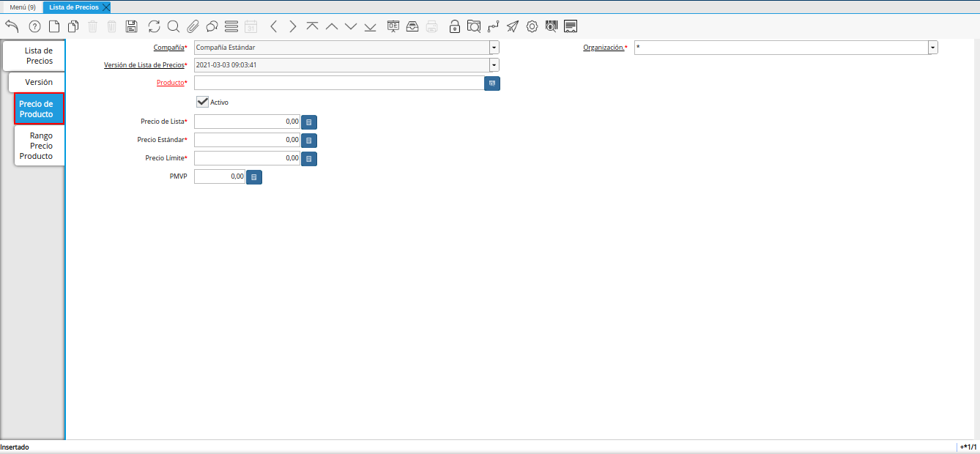Image resolution: width=980 pixels, height=454 pixels.
Task: Open the help question mark icon
Action: 34,26
